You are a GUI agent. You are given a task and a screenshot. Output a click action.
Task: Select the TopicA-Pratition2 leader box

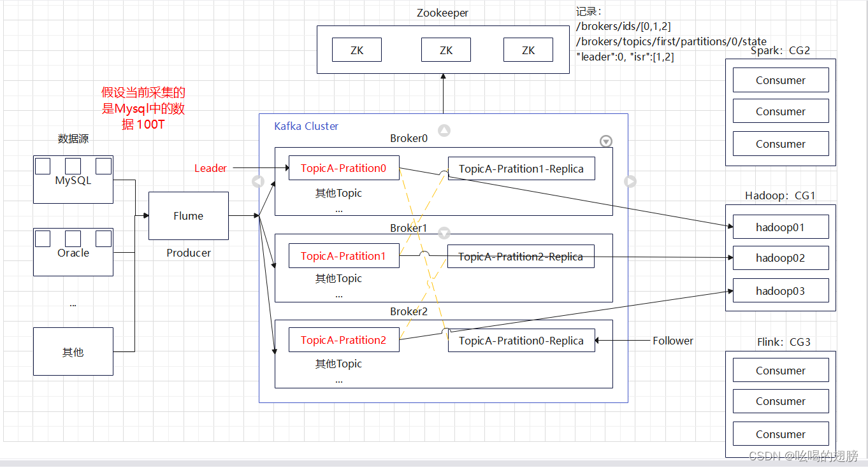pos(344,340)
